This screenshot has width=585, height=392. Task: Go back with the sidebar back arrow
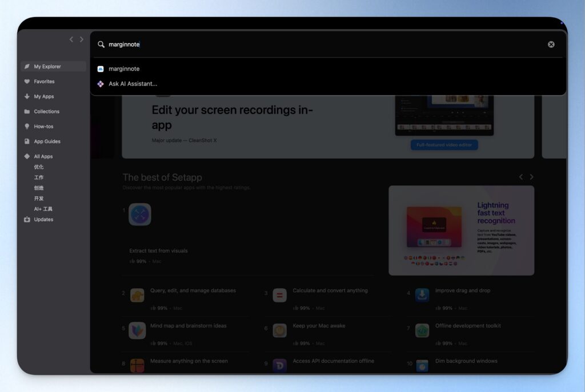point(71,39)
